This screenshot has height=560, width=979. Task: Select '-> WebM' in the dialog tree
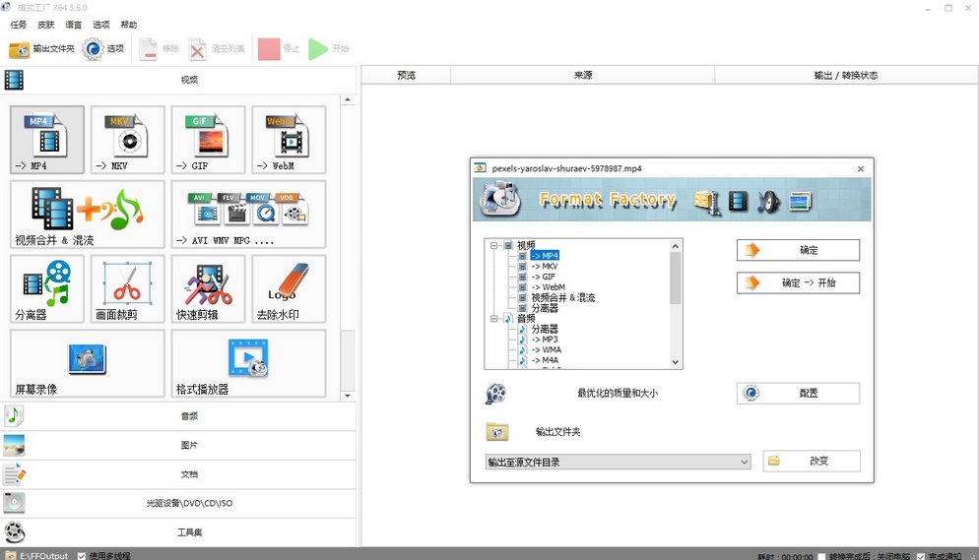coord(549,287)
